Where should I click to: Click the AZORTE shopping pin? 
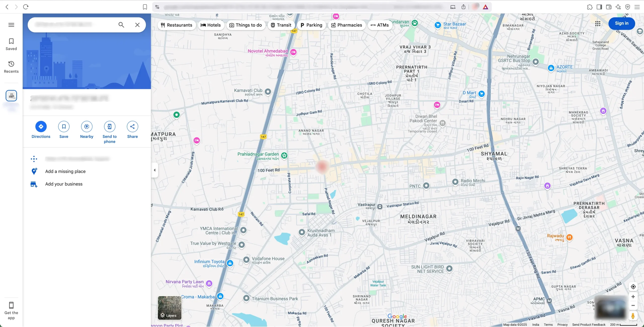click(x=551, y=68)
